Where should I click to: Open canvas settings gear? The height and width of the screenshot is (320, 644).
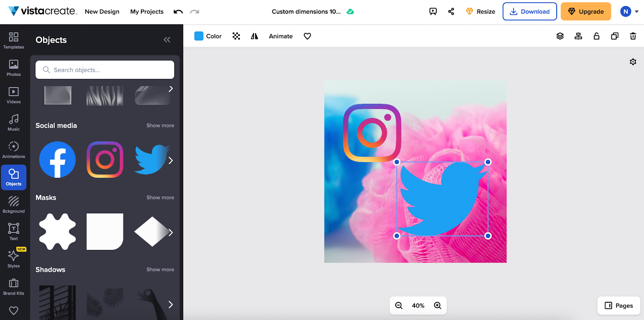633,62
